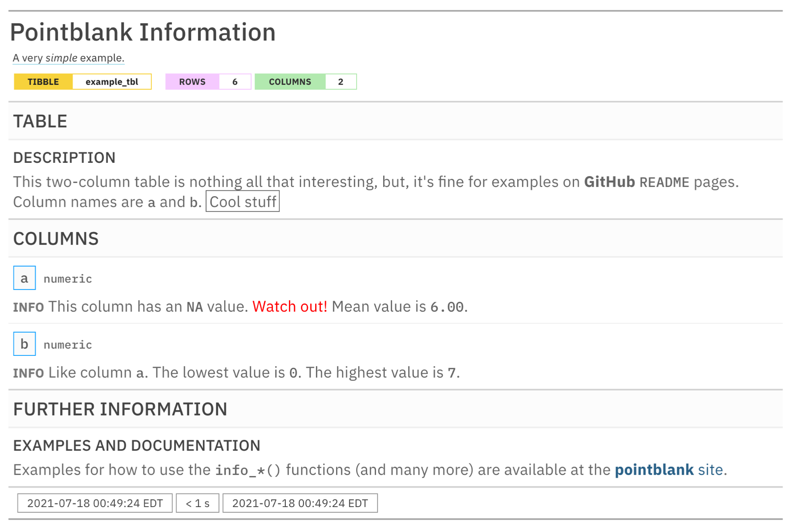Click the EXAMPLES AND DOCUMENTATION subheading
Viewport: 795px width, 532px height.
[137, 445]
